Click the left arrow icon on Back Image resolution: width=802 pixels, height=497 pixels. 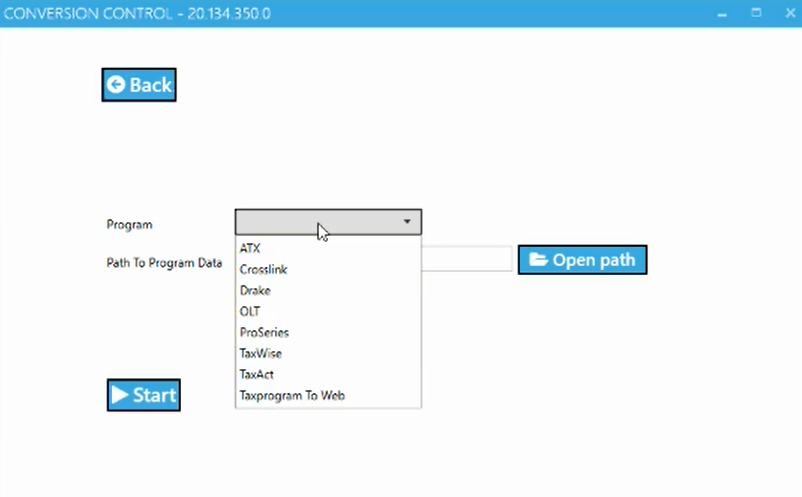pos(116,85)
